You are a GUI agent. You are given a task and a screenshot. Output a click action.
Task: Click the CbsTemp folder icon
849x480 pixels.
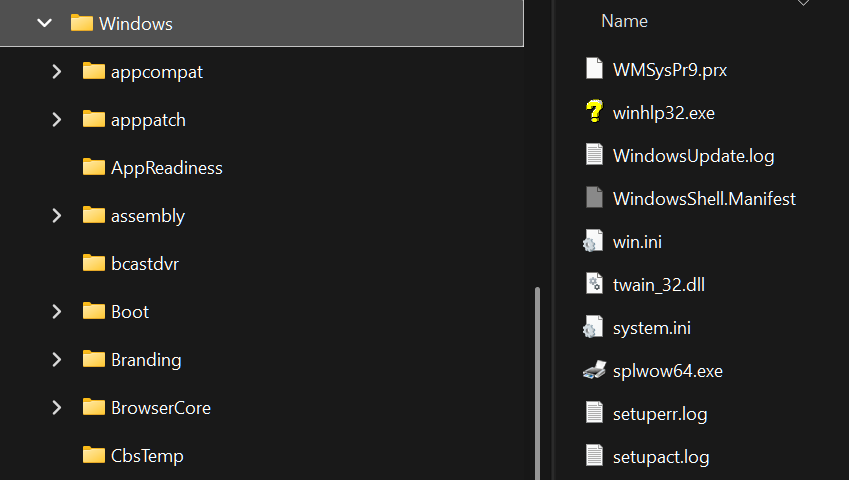[94, 455]
